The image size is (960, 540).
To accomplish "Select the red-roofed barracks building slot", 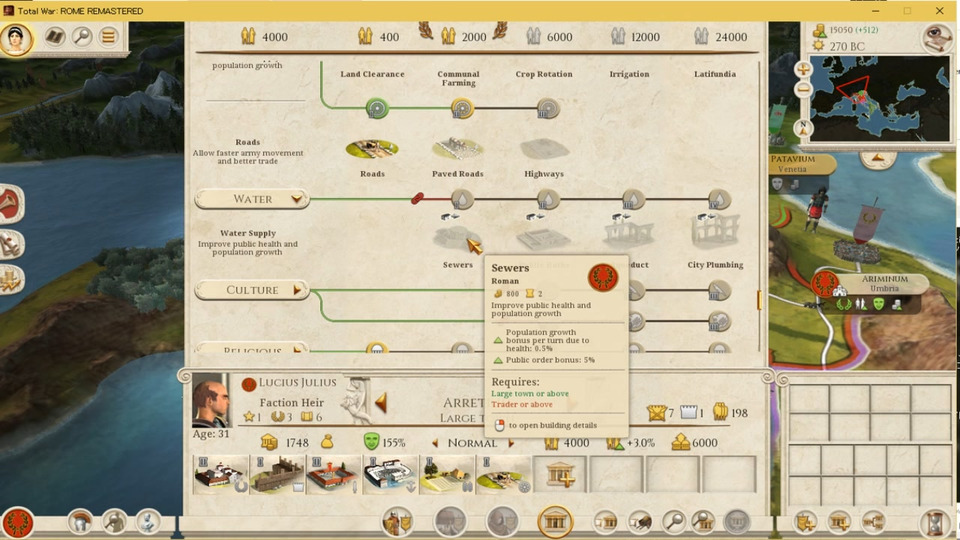I will point(333,474).
